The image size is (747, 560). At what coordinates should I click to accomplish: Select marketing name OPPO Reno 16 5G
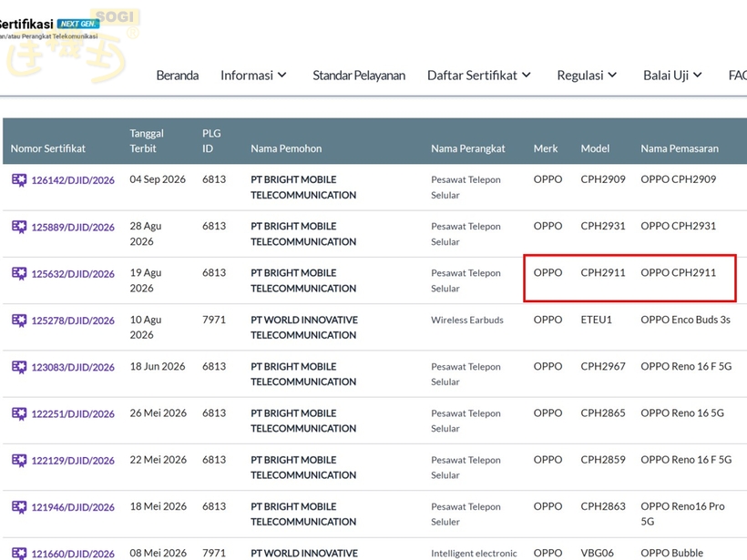click(x=682, y=412)
